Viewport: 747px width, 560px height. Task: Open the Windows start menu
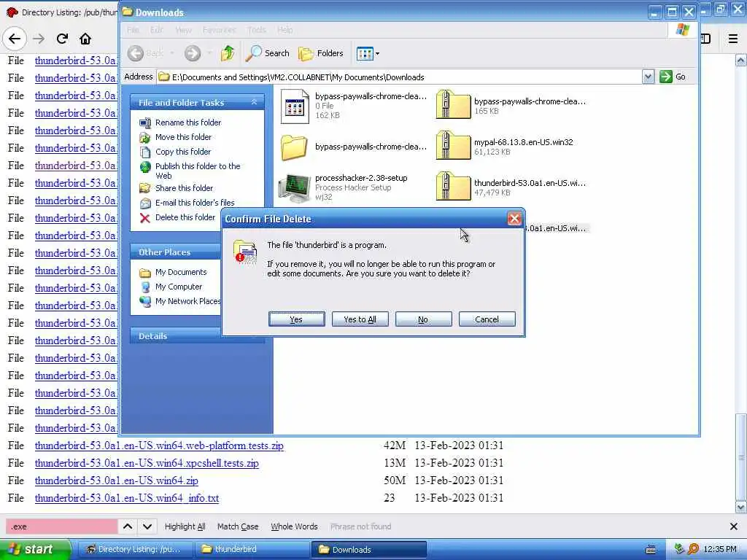click(35, 549)
